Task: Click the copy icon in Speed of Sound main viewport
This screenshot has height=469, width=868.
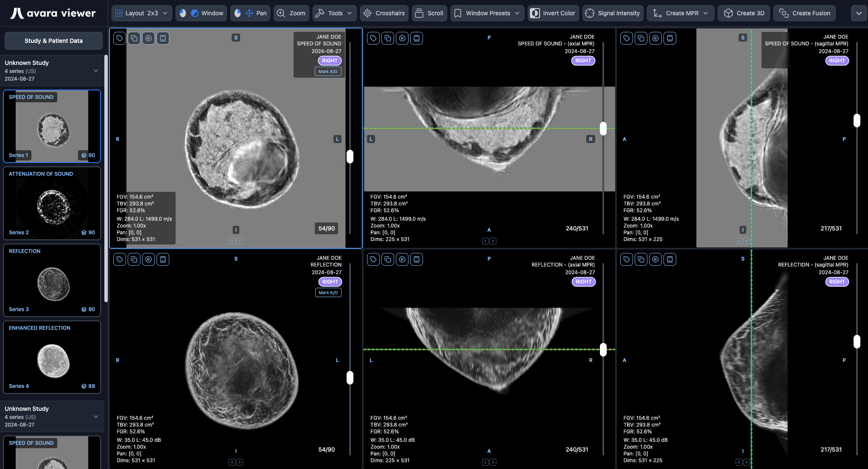Action: 134,38
